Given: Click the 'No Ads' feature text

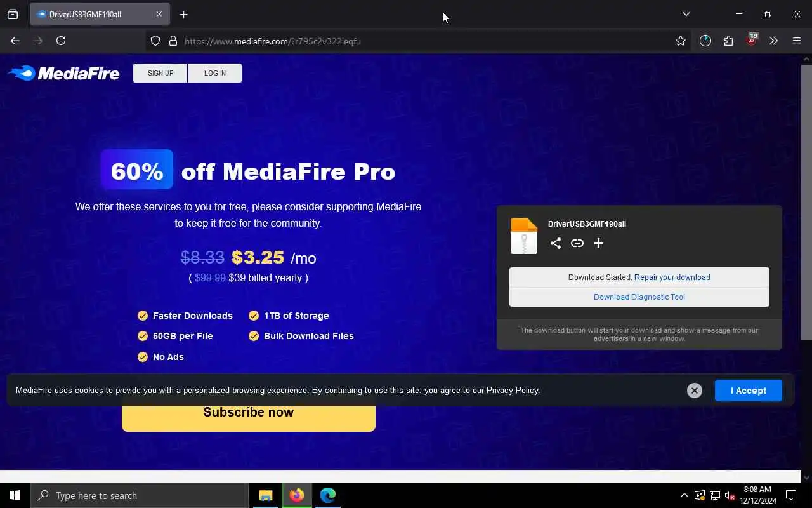Looking at the screenshot, I should 168,357.
